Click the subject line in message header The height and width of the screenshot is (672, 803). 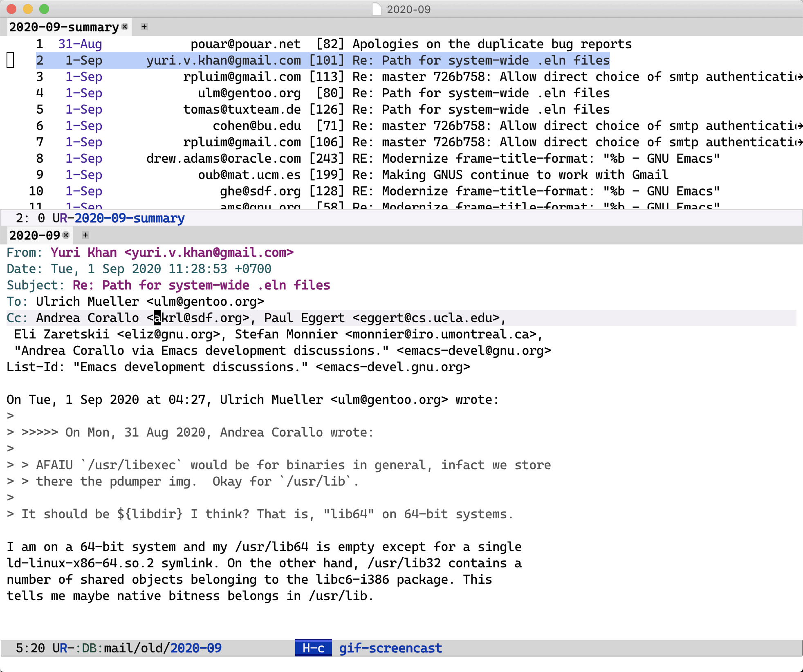[x=201, y=285]
